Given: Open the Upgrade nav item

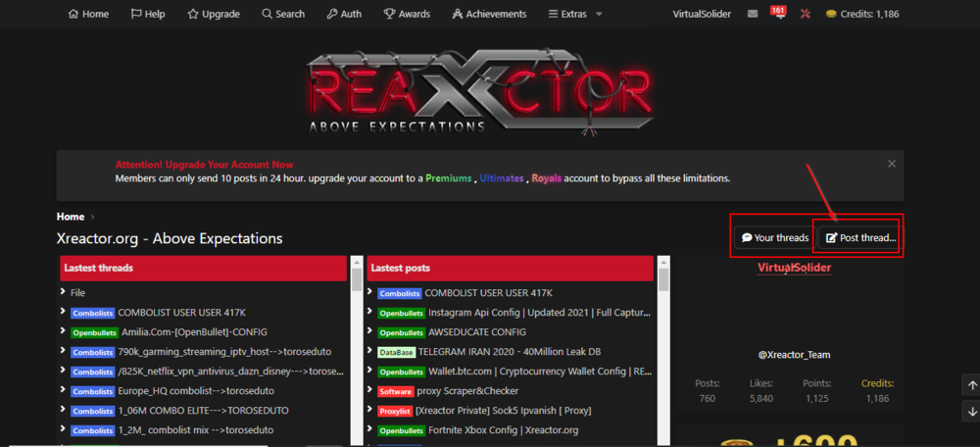Looking at the screenshot, I should [x=214, y=14].
